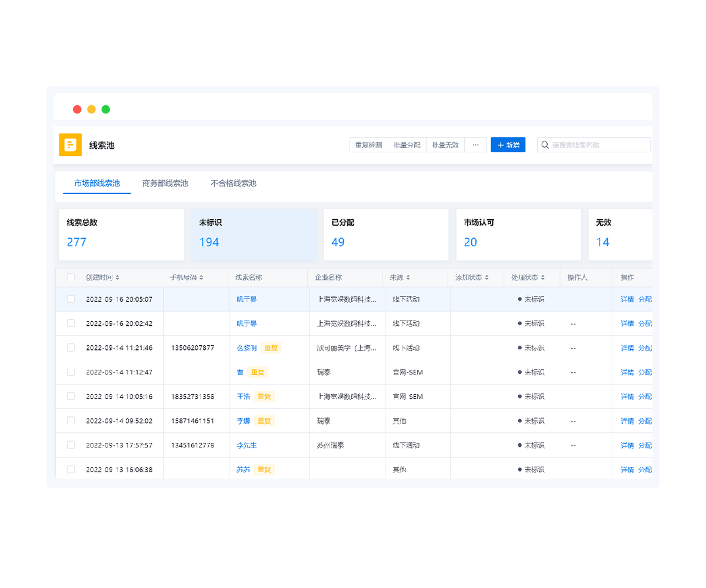Viewport: 706px width, 588px height.
Task: Click the 处理状态 column sort icon
Action: pos(542,278)
